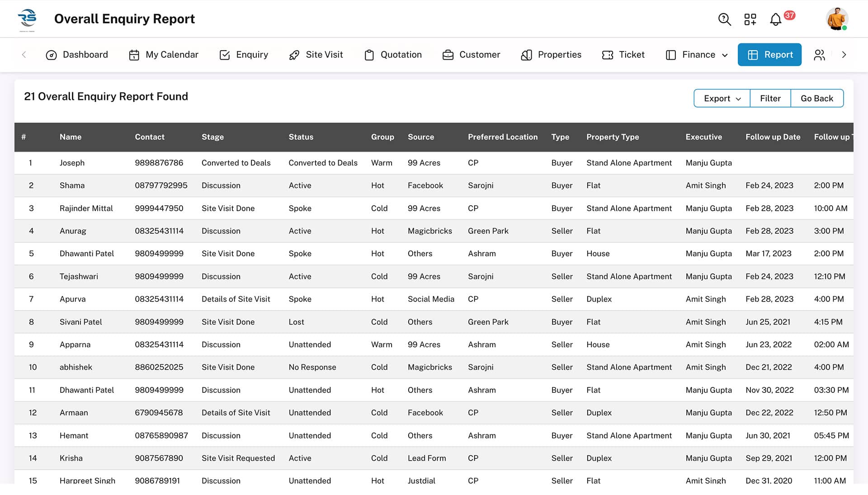Sort by Contact column header
868x495 pixels.
pos(150,137)
